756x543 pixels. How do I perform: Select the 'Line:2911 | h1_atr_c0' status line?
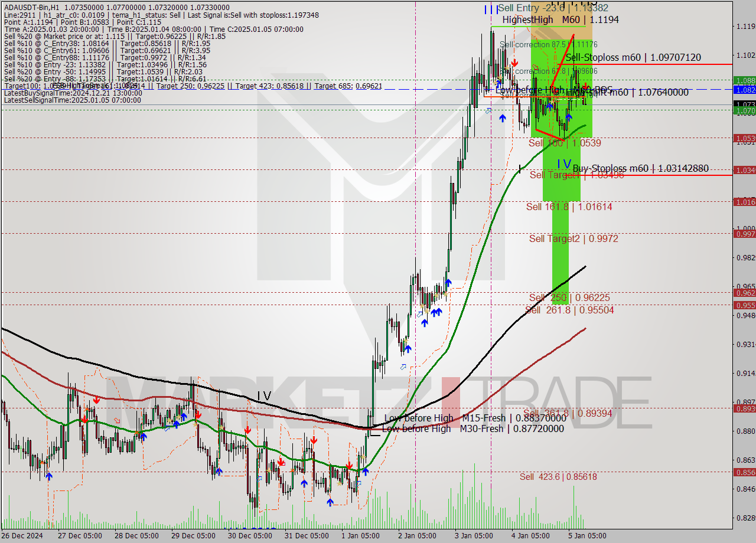tap(161, 15)
